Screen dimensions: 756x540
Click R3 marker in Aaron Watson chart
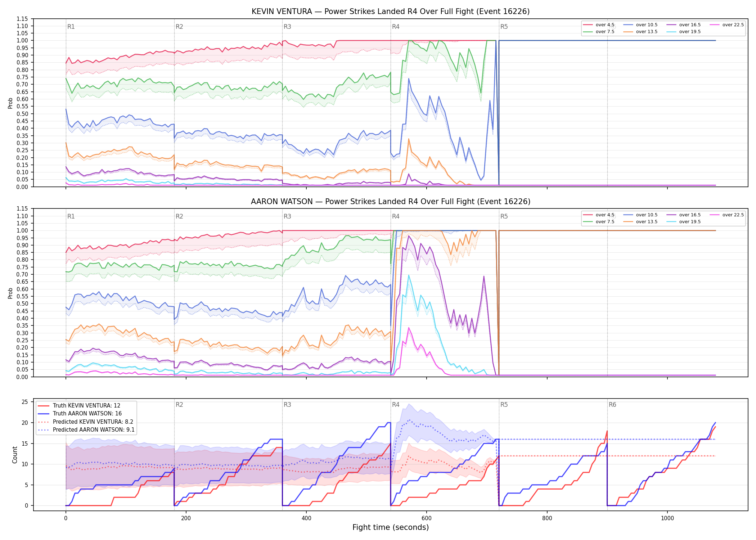(287, 216)
